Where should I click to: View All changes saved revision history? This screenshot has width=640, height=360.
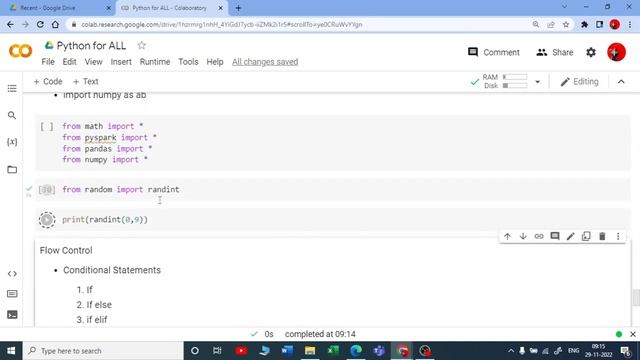point(265,62)
